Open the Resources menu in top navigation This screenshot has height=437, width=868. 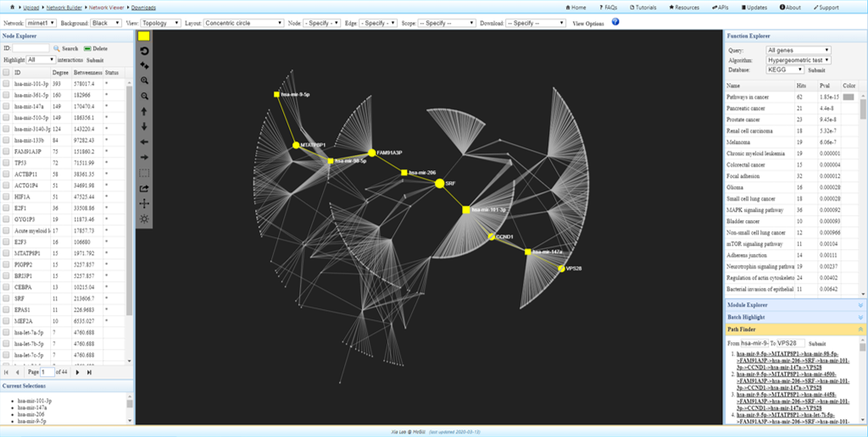pyautogui.click(x=683, y=7)
